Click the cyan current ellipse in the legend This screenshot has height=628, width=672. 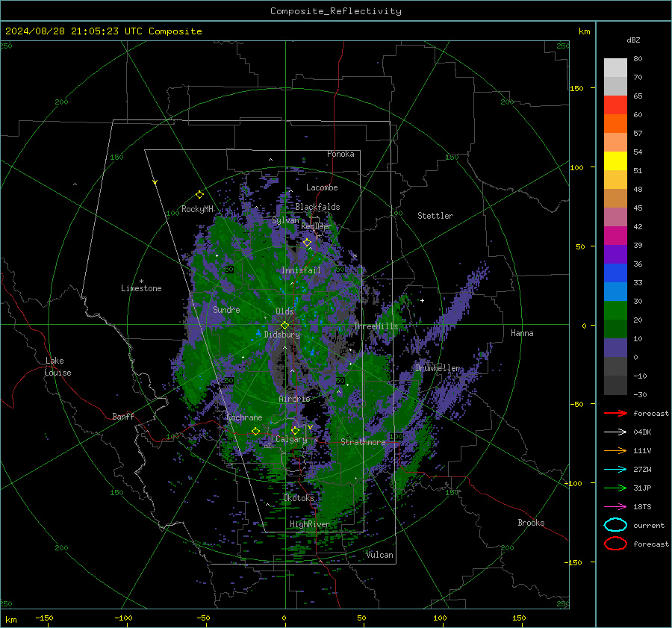click(615, 525)
